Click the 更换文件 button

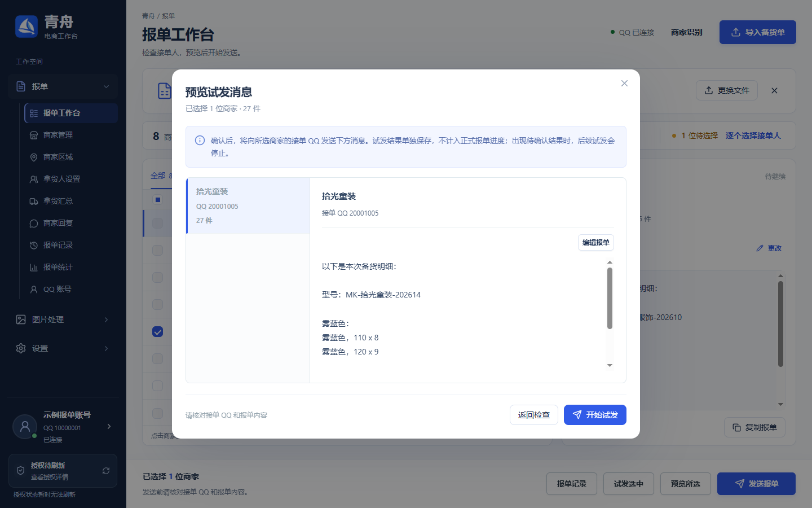point(727,90)
